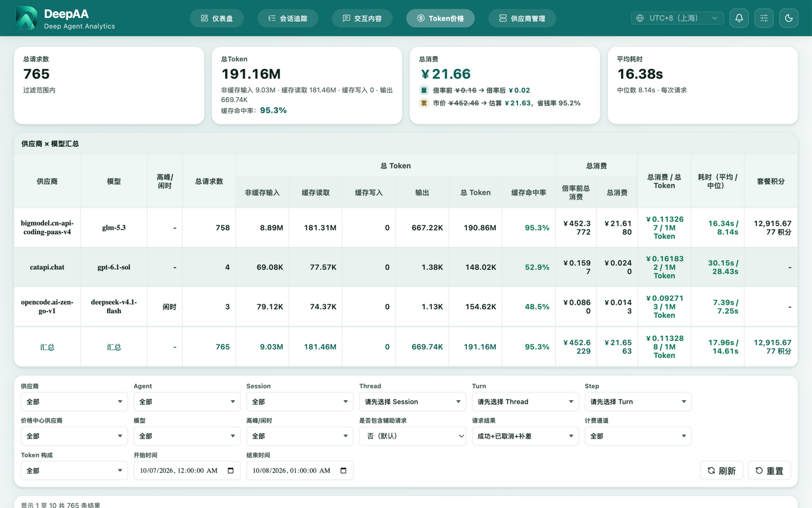Switch to 仪表盘 tab
This screenshot has height=508, width=812.
[217, 18]
